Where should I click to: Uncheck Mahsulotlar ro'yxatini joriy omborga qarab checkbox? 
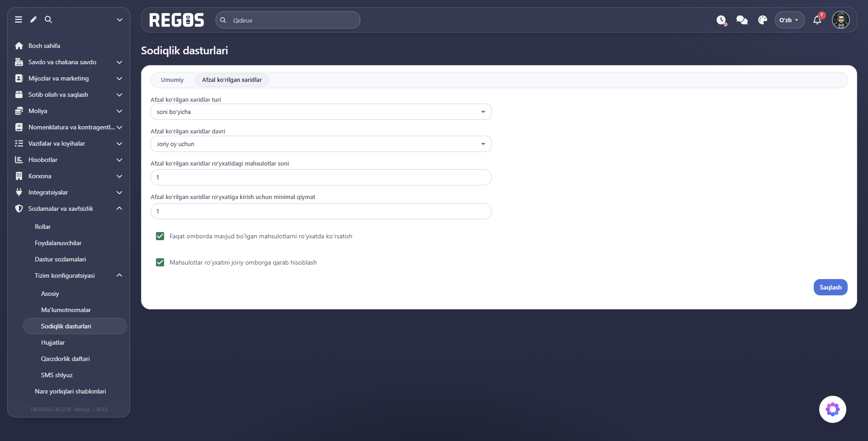click(160, 262)
